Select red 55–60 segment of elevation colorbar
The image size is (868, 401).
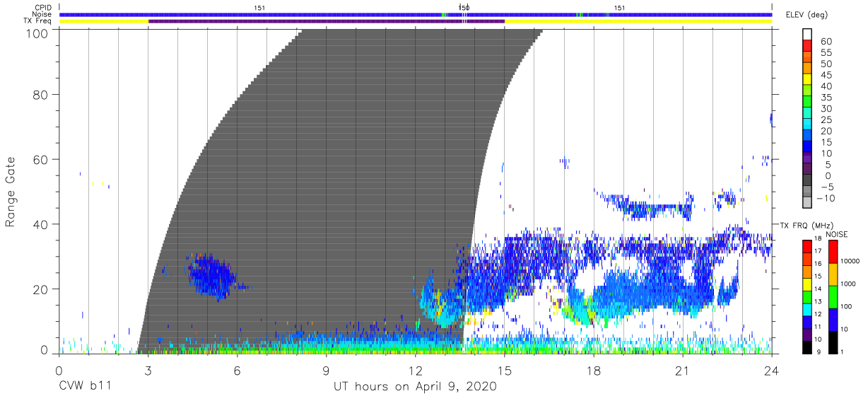(x=807, y=45)
